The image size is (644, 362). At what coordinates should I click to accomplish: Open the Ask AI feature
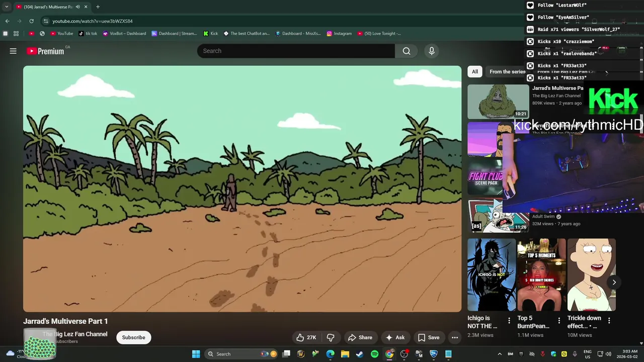click(x=395, y=337)
